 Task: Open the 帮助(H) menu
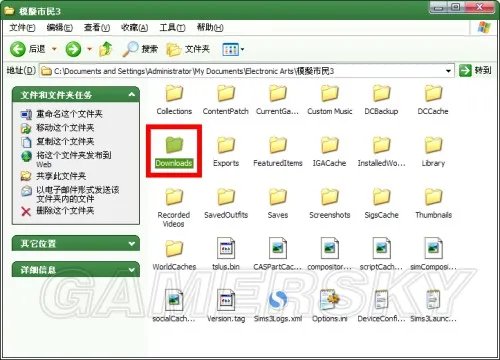point(210,28)
